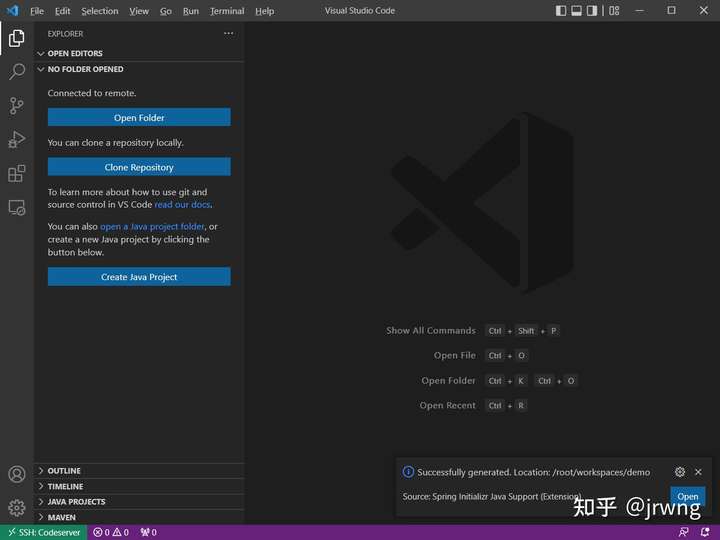
Task: Expand the Timeline section
Action: pyautogui.click(x=140, y=486)
